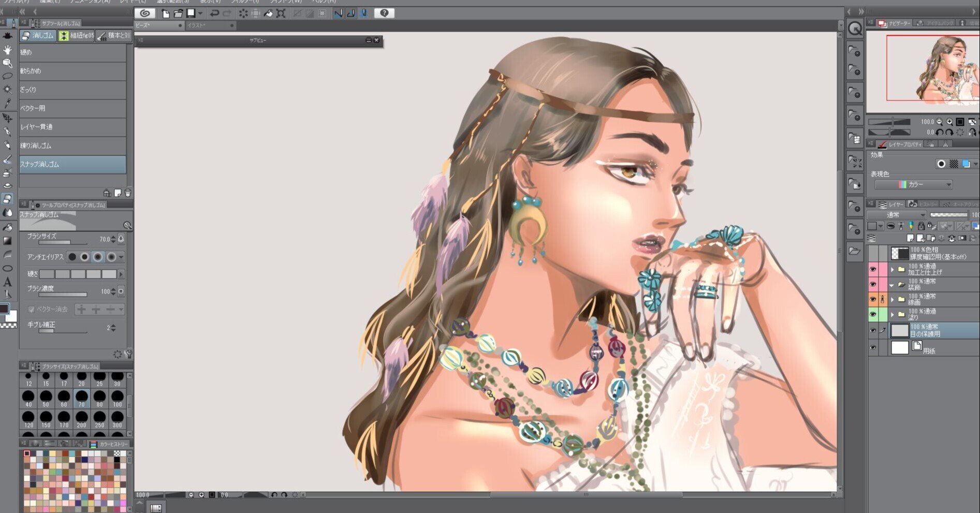Open anti-aliasing dropdown arrow
The image size is (980, 513).
(x=122, y=257)
